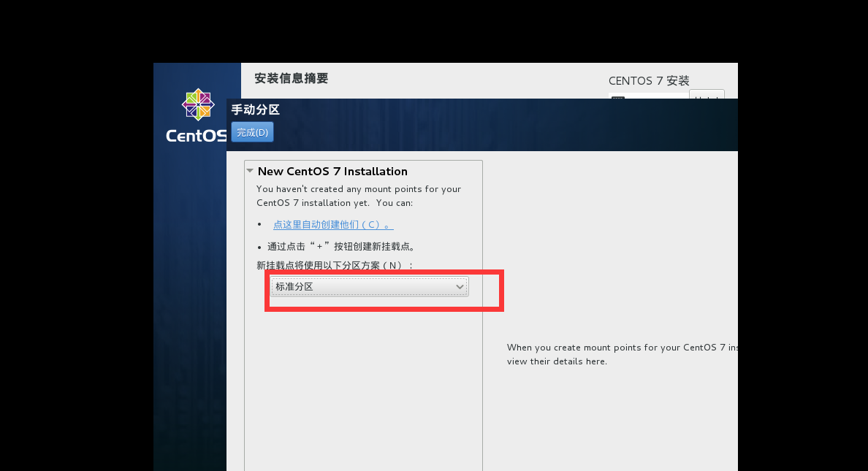868x471 pixels.
Task: Click the "view their details here" text
Action: pyautogui.click(x=557, y=361)
